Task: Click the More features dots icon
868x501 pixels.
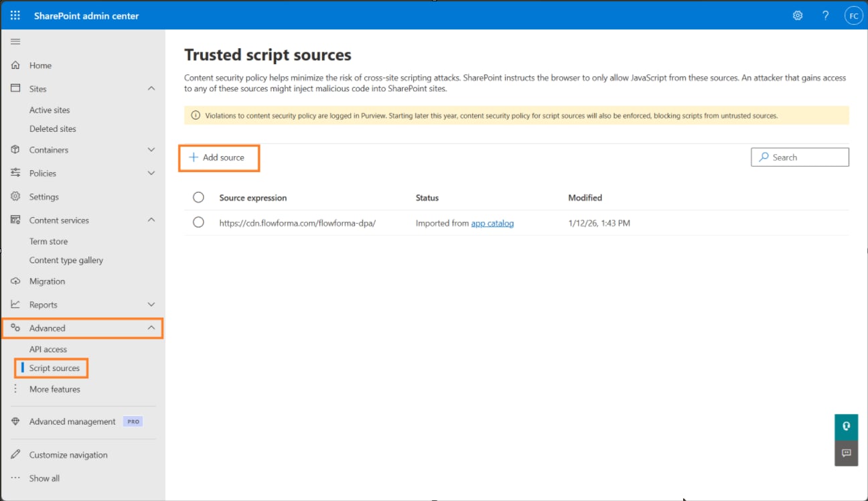Action: tap(15, 388)
